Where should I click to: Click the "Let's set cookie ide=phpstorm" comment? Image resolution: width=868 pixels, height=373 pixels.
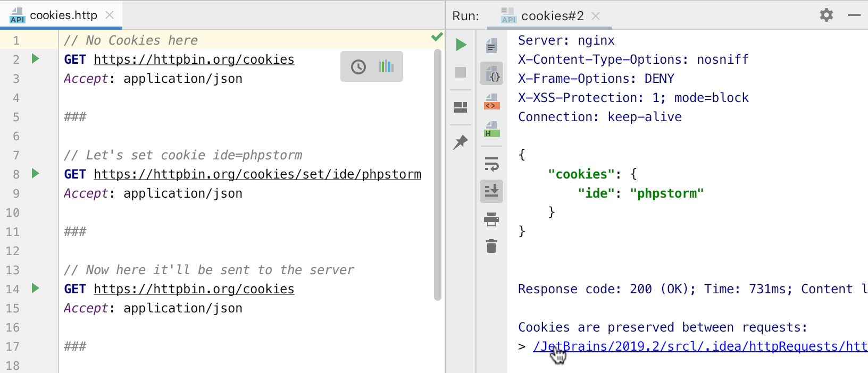coord(183,155)
